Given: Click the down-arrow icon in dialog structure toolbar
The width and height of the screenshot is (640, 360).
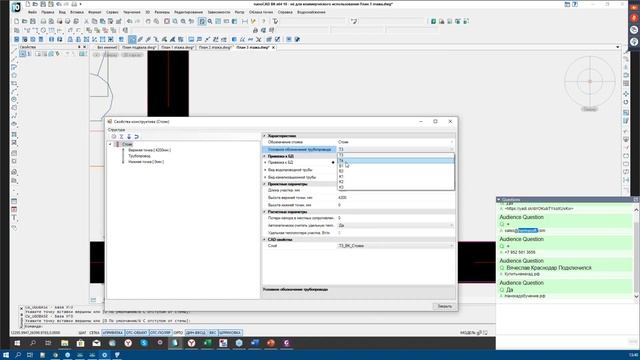Looking at the screenshot, I should pos(129,136).
